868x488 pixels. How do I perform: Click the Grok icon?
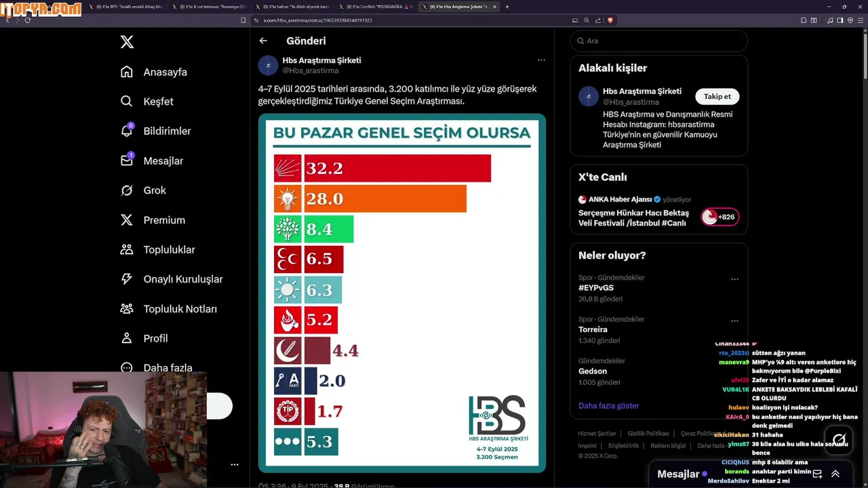click(x=127, y=190)
